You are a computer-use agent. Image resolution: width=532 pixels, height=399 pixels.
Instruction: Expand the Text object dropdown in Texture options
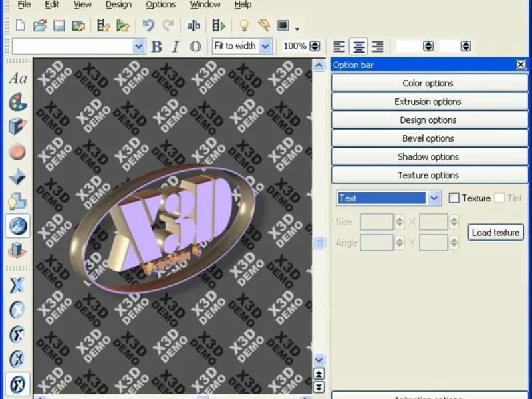point(434,198)
